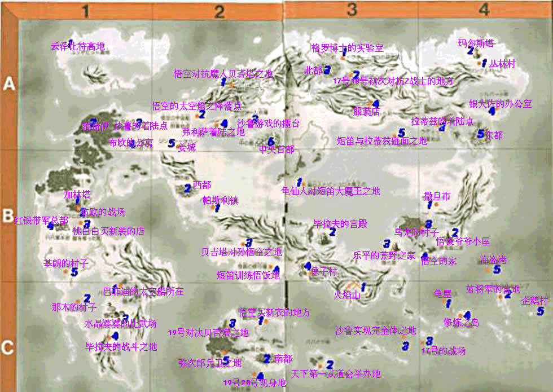This screenshot has height=392, width=553.
Task: Select the 兔子村 label
Action: click(x=324, y=271)
